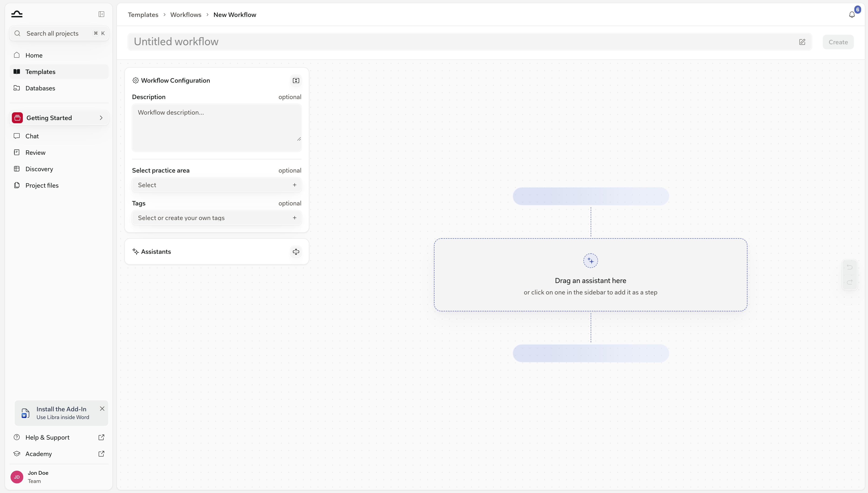Go to Home in sidebar
This screenshot has width=868, height=493.
point(59,55)
